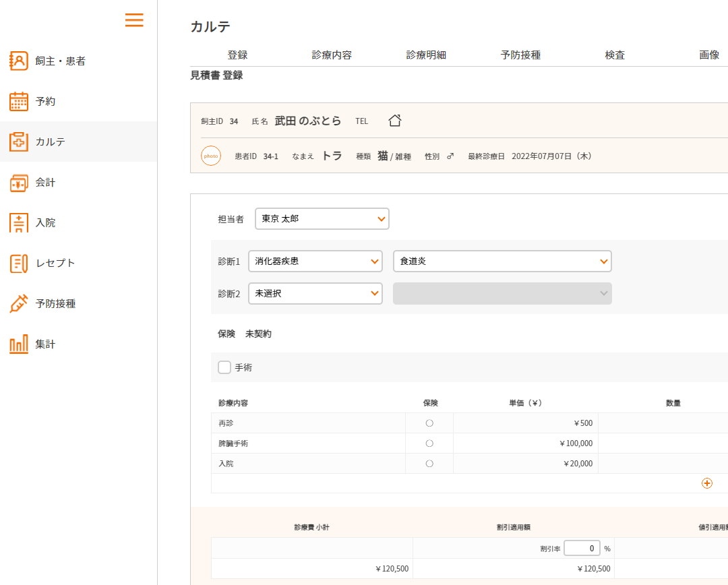Open the 会計 accounting icon
This screenshot has height=585, width=728.
(x=19, y=183)
